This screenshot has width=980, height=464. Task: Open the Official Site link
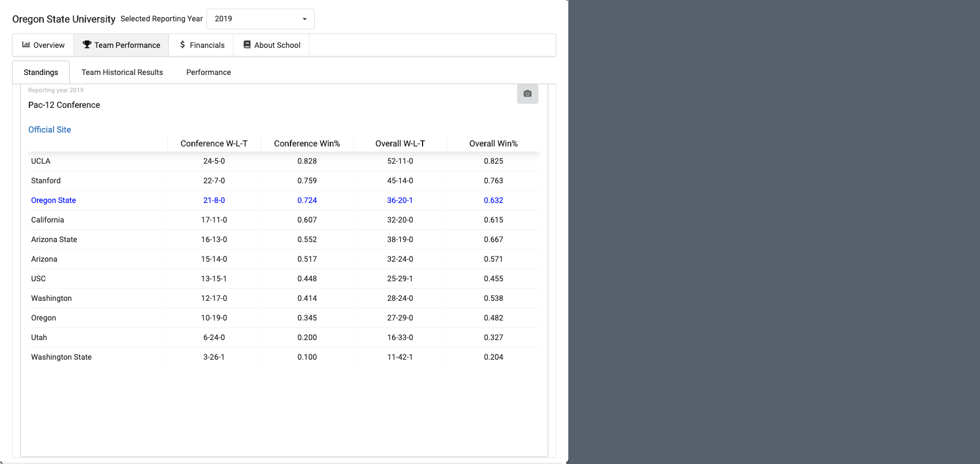pos(50,130)
